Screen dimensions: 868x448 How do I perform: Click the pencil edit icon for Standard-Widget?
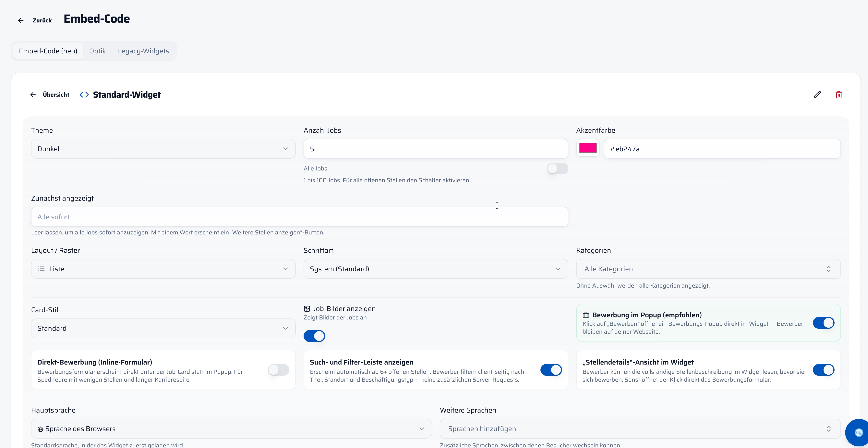click(817, 95)
